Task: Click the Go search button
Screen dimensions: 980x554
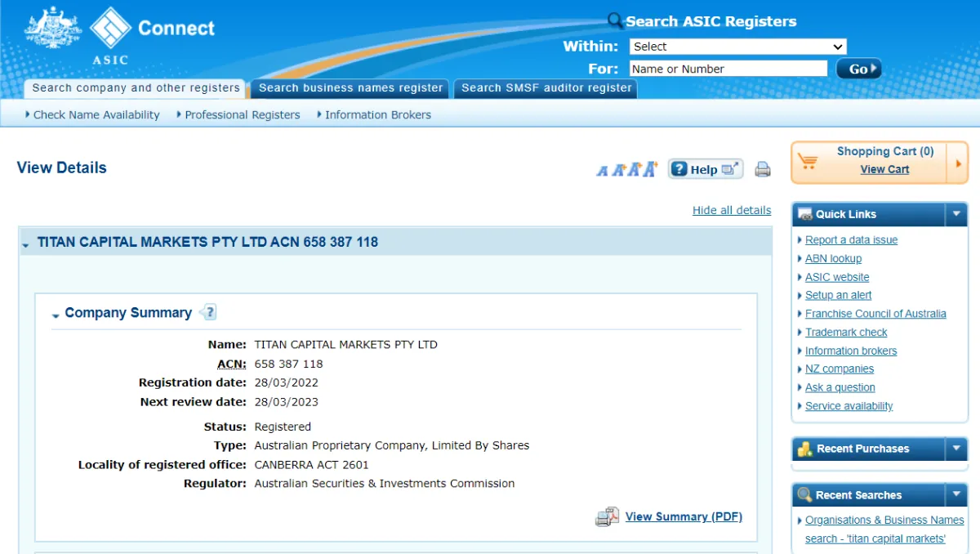Action: 858,69
